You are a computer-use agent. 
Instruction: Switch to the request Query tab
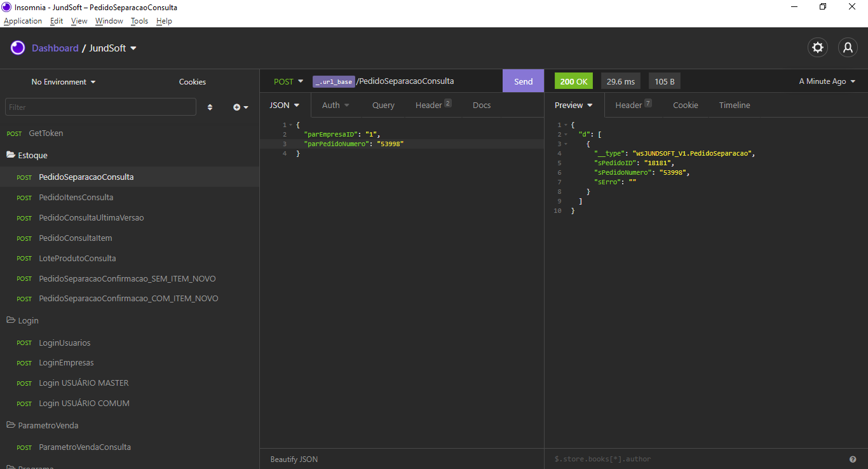coord(383,105)
